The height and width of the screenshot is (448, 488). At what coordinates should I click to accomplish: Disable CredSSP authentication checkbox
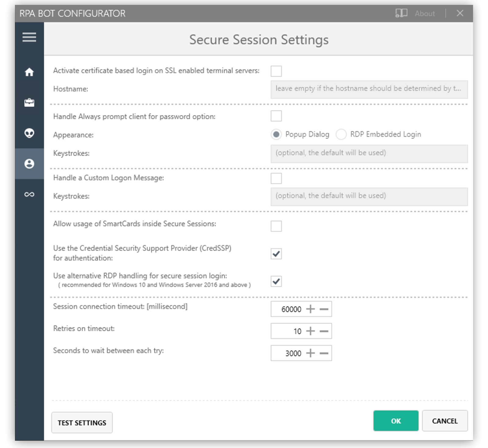click(x=276, y=253)
